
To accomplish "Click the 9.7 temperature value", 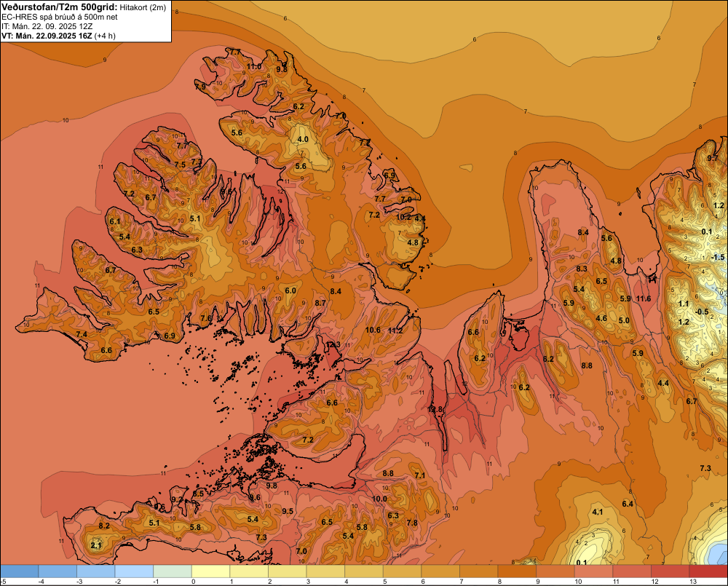I will [x=712, y=158].
